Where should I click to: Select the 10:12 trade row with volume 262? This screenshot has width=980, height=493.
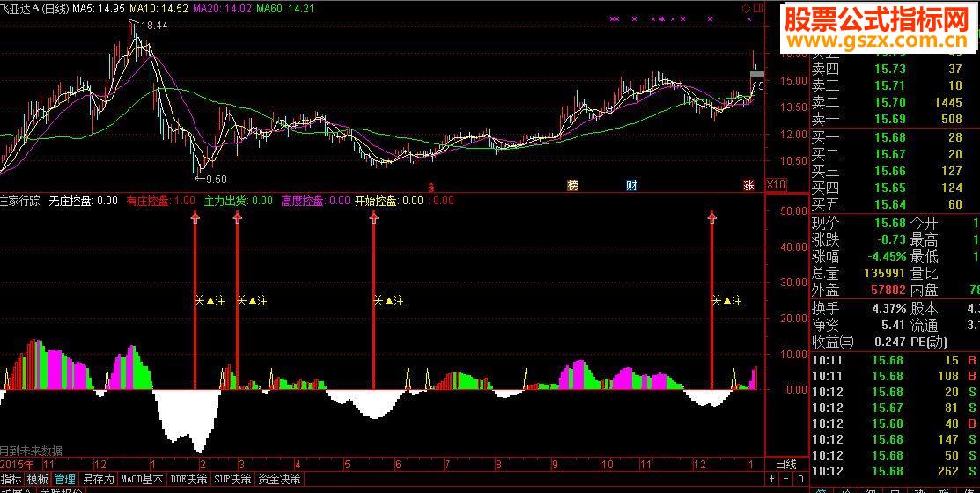(895, 471)
